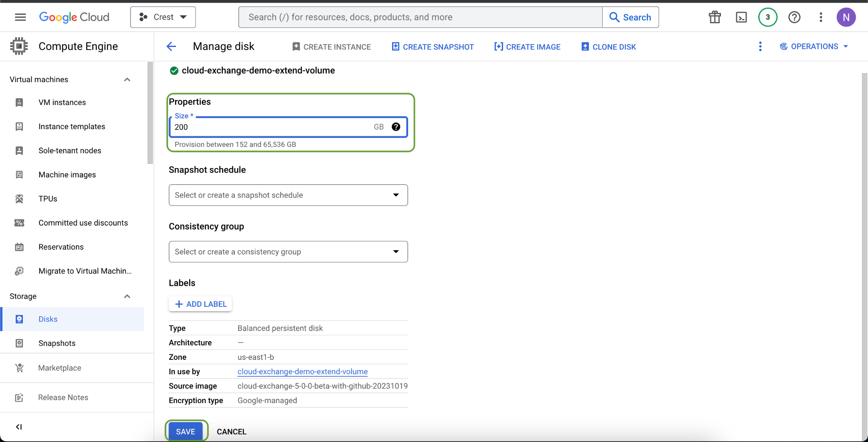868x442 pixels.
Task: Open the disk more actions kebab menu
Action: [760, 47]
